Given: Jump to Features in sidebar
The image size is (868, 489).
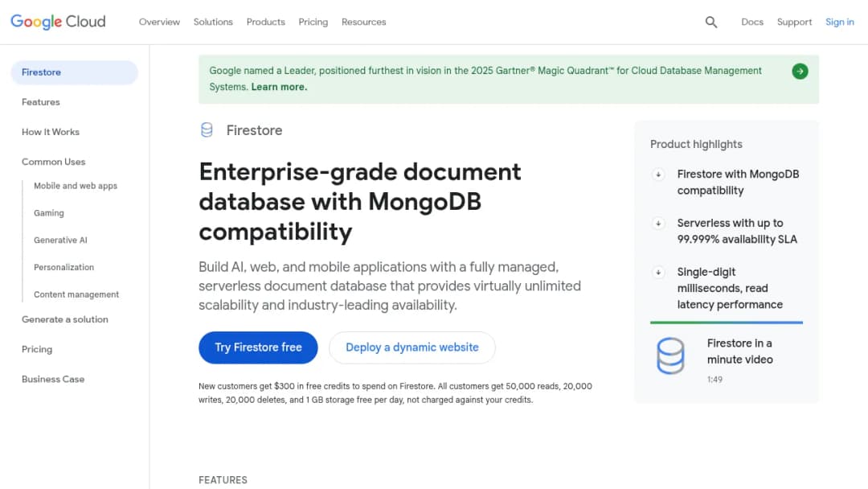Looking at the screenshot, I should click(41, 102).
